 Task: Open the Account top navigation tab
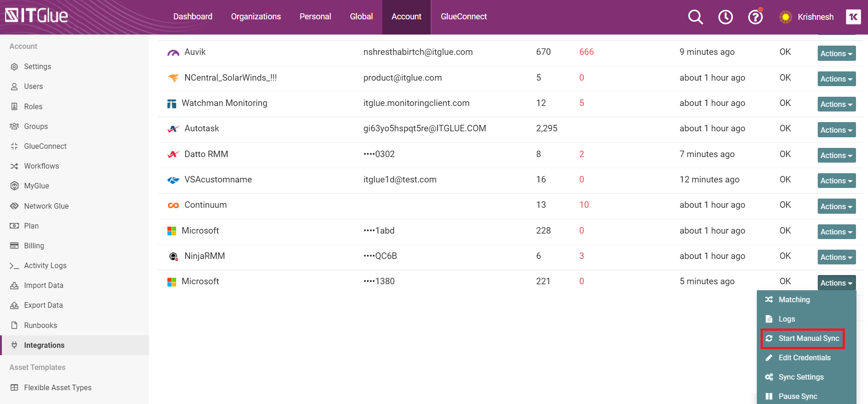[x=406, y=17]
